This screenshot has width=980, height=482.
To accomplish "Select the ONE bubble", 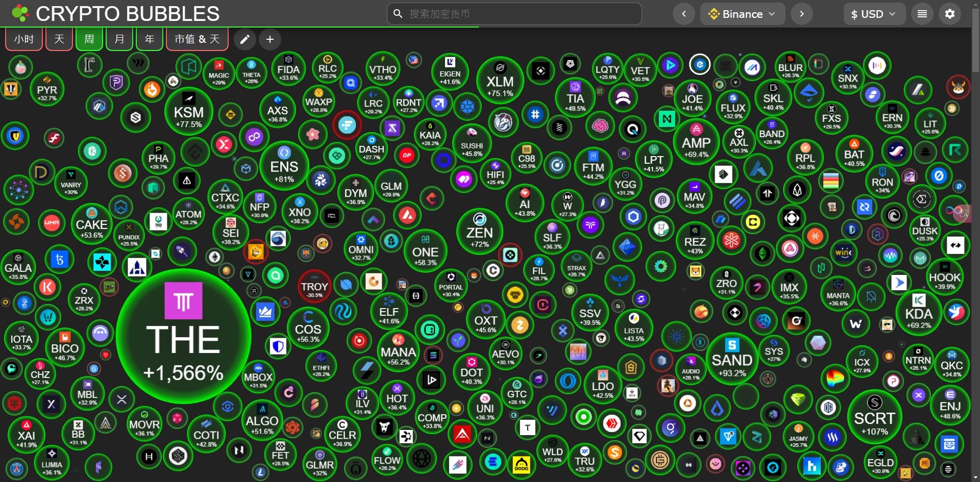I will 425,251.
